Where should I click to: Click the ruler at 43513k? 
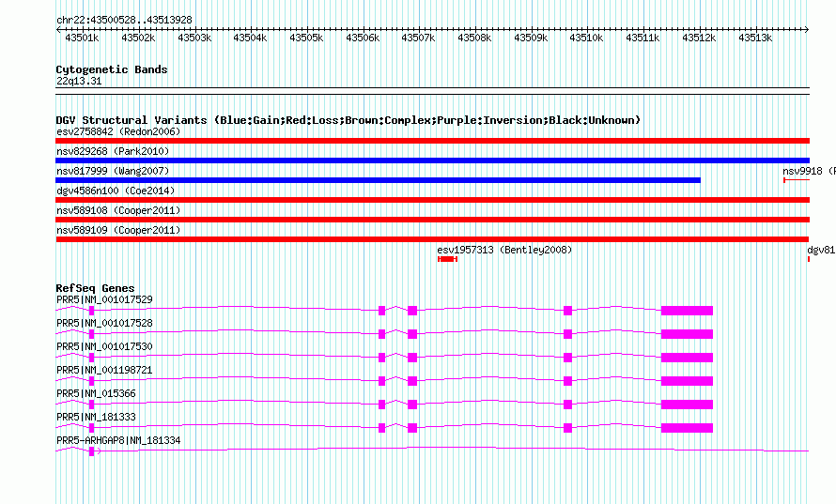click(x=755, y=38)
